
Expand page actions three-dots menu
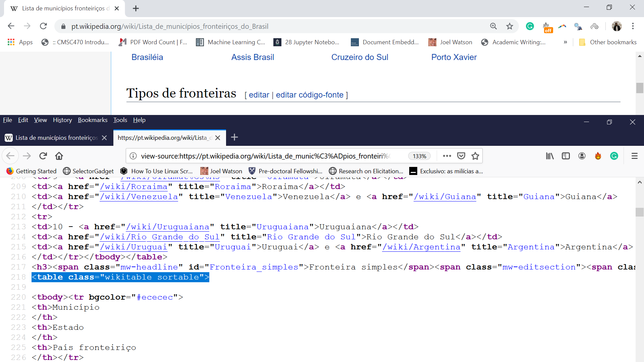coord(447,156)
